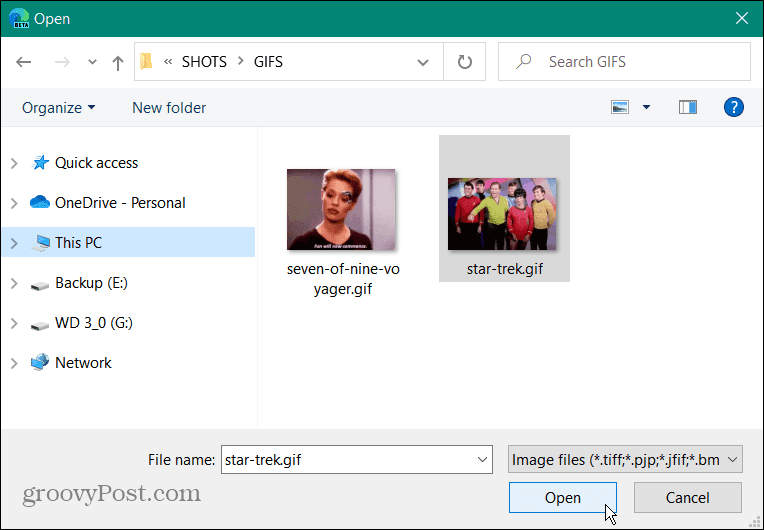Screen dimensions: 764x530
Task: Expand the address bar history dropdown
Action: 423,62
